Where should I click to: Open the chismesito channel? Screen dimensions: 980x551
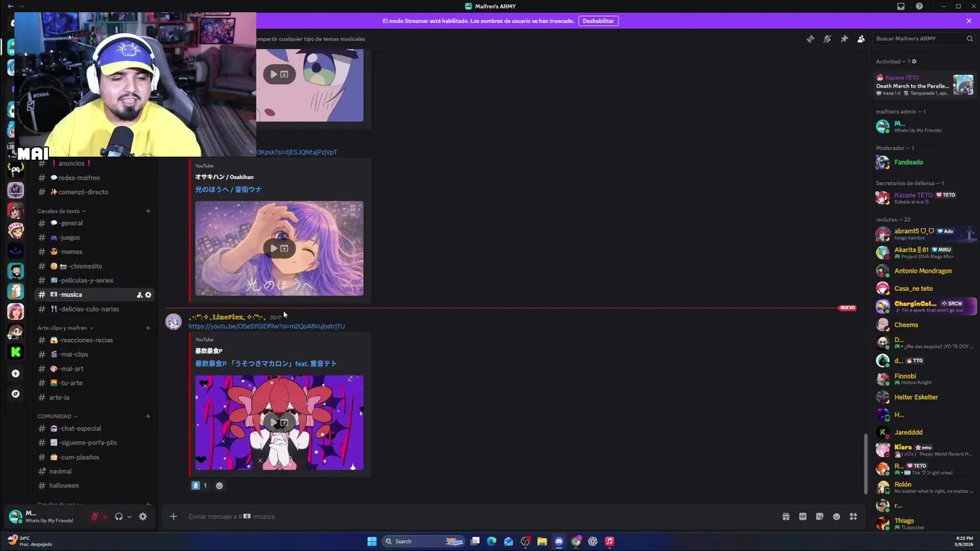pyautogui.click(x=96, y=266)
